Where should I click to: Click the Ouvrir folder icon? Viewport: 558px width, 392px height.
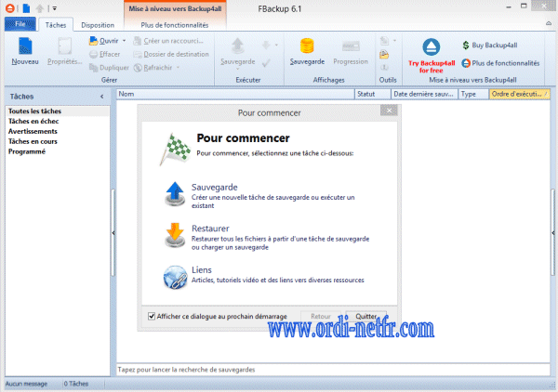(x=94, y=41)
